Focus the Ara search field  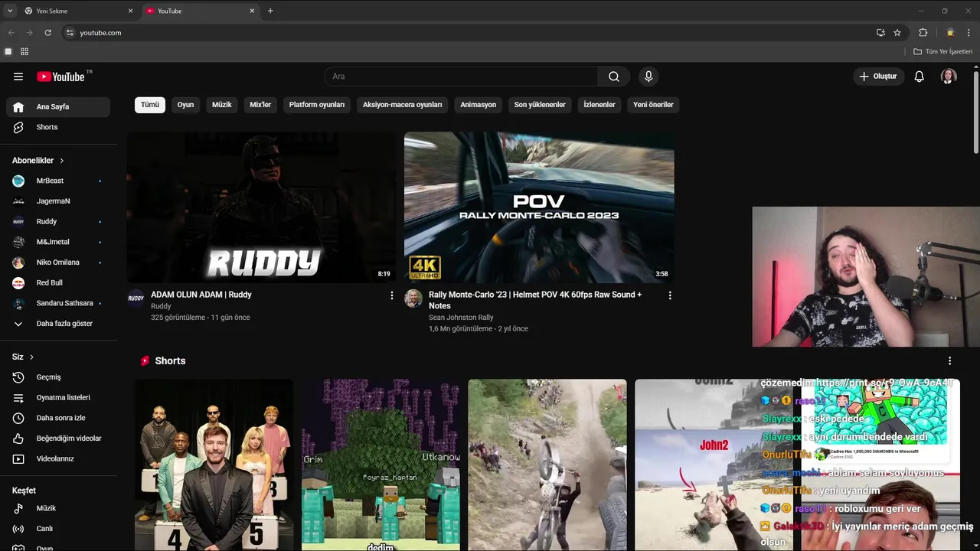[462, 77]
